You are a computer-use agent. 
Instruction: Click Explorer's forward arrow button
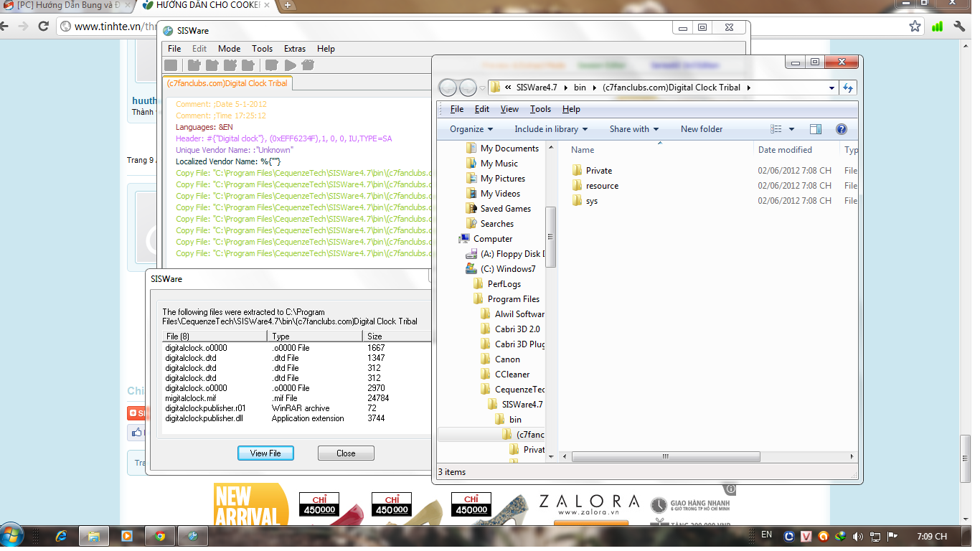[x=468, y=88]
